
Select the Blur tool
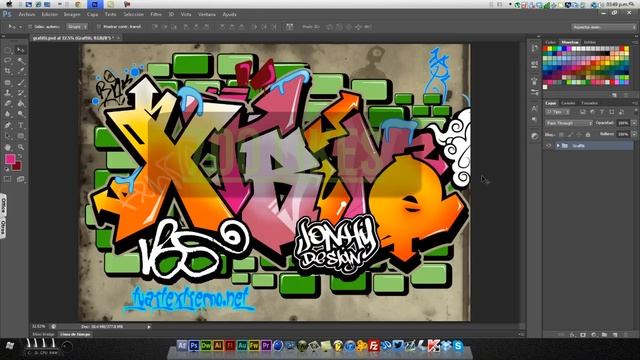tap(8, 114)
